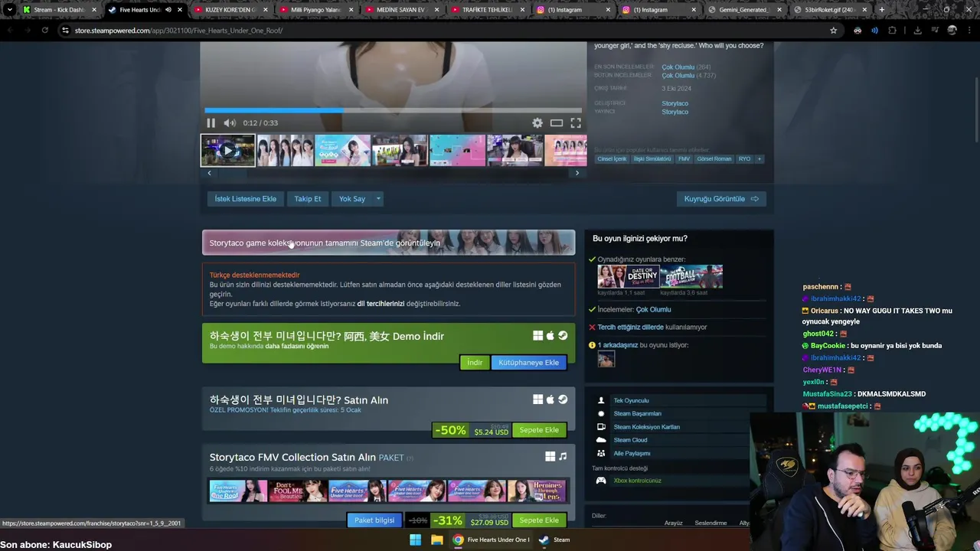Image resolution: width=980 pixels, height=551 pixels.
Task: Open Steam app from taskbar
Action: tap(555, 540)
